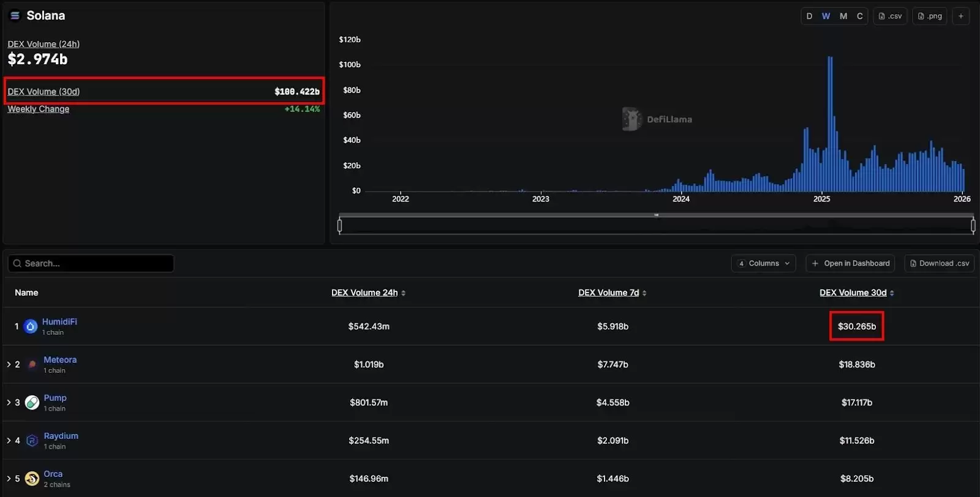Download chart as .png
980x497 pixels.
pyautogui.click(x=930, y=16)
